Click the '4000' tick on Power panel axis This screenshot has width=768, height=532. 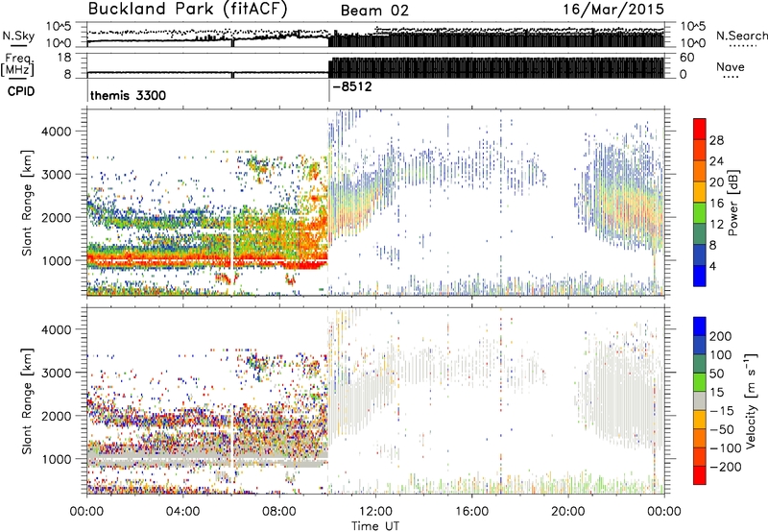(x=57, y=132)
